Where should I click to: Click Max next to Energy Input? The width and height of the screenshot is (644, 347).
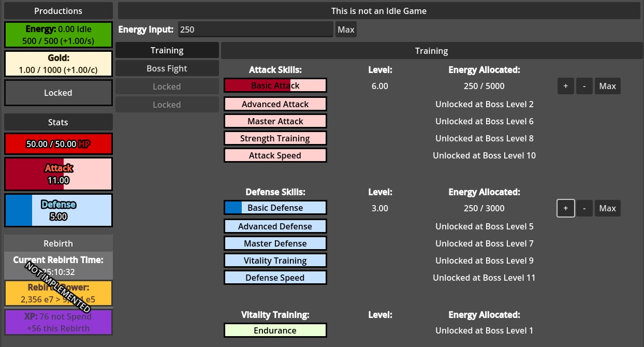coord(346,29)
